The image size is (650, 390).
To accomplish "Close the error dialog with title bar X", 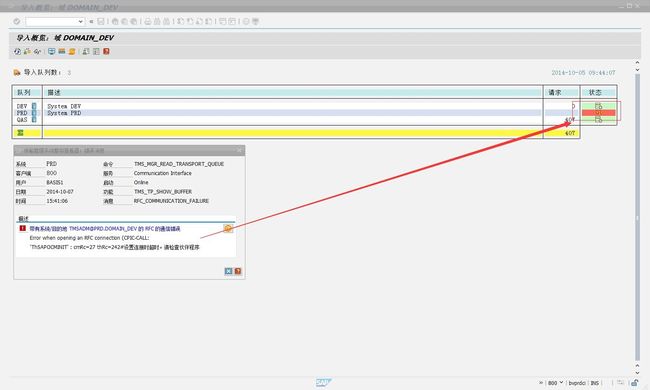I will click(239, 150).
